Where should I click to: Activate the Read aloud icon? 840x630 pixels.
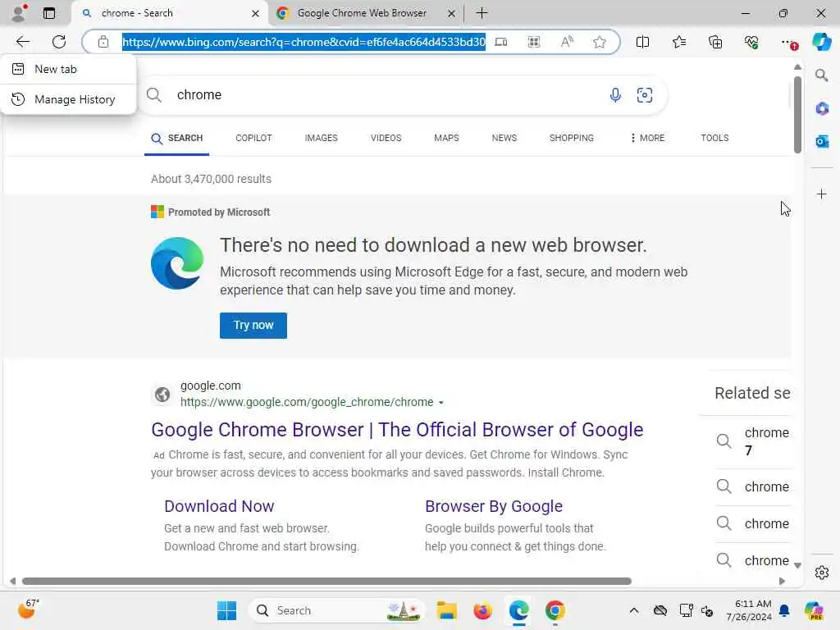point(567,42)
